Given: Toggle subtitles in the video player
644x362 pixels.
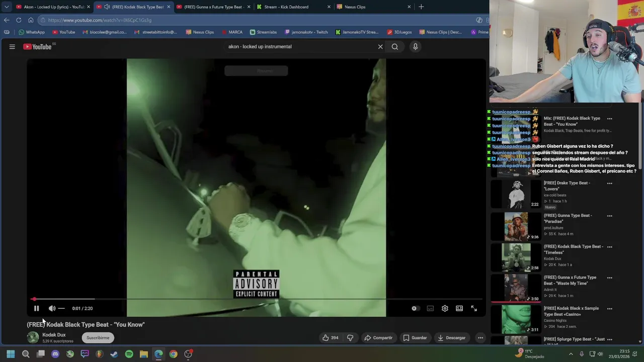Looking at the screenshot, I should coord(430,308).
